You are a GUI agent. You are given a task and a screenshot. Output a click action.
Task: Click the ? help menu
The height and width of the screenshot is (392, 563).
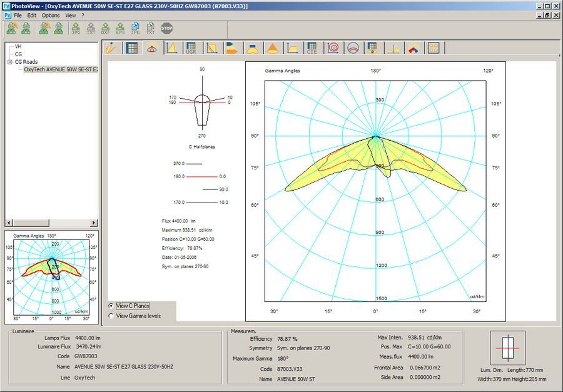pos(83,15)
